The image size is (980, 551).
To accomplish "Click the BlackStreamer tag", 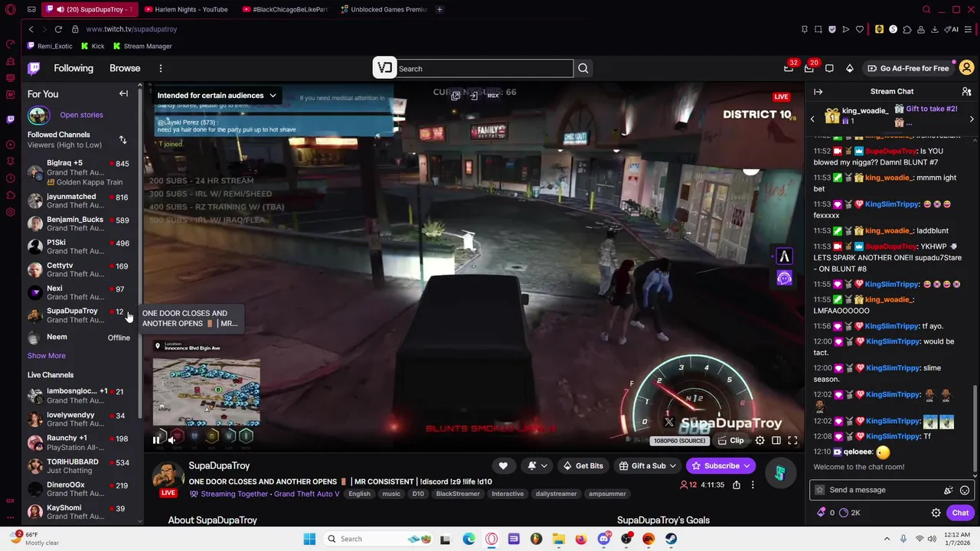I will [458, 494].
